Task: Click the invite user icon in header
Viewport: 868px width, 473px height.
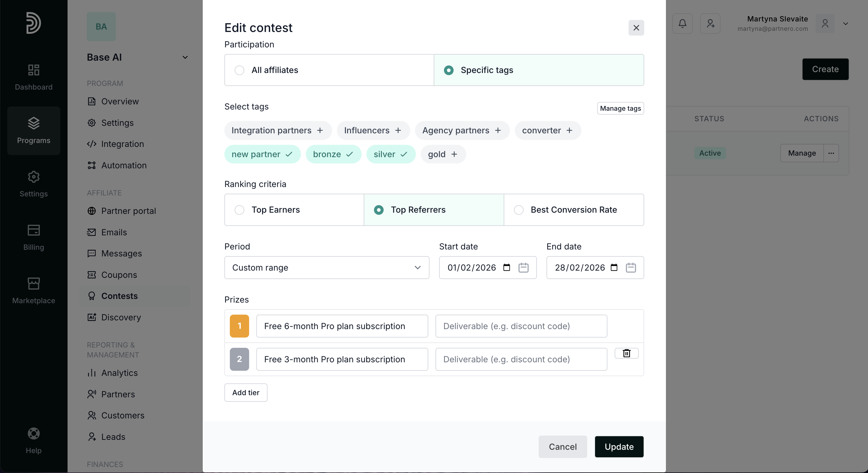Action: point(710,24)
